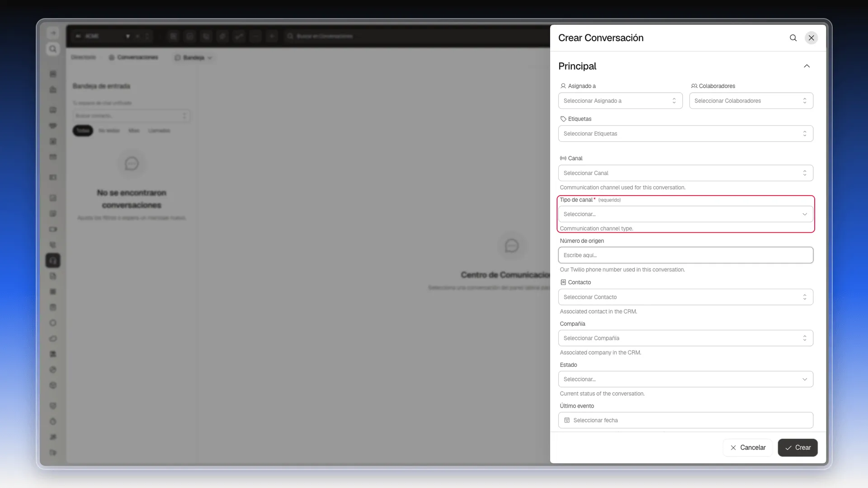Collapse the Principal section chevron
Viewport: 868px width, 488px height.
coord(807,66)
